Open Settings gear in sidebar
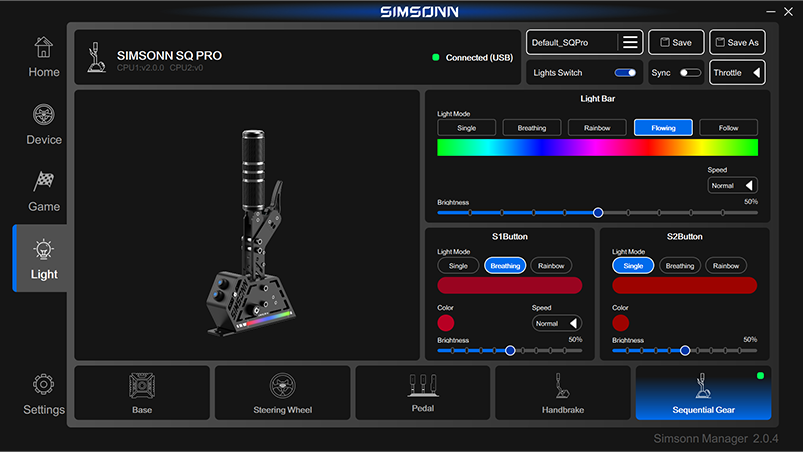Screen dimensions: 803x452 pos(43,395)
